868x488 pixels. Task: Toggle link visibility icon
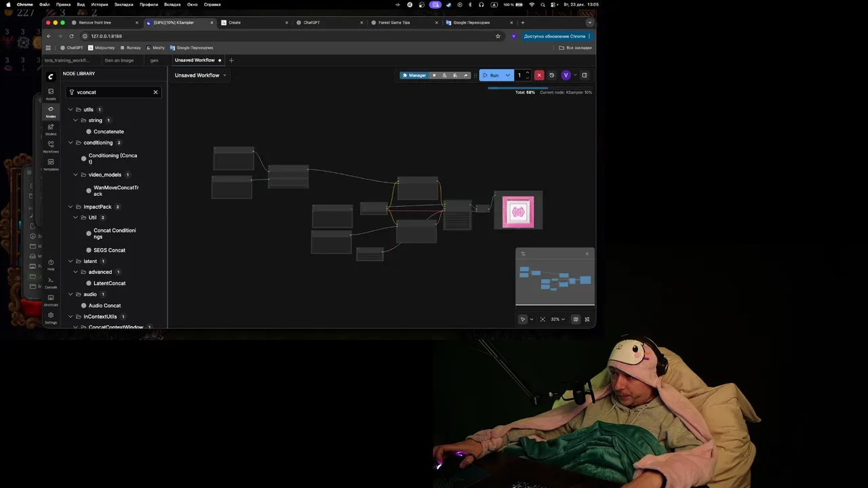point(587,319)
